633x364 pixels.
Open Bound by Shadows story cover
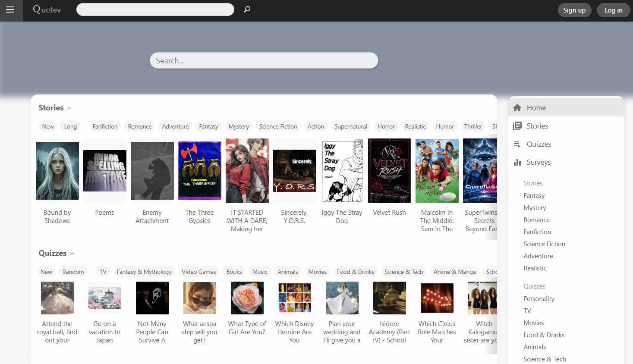point(57,171)
